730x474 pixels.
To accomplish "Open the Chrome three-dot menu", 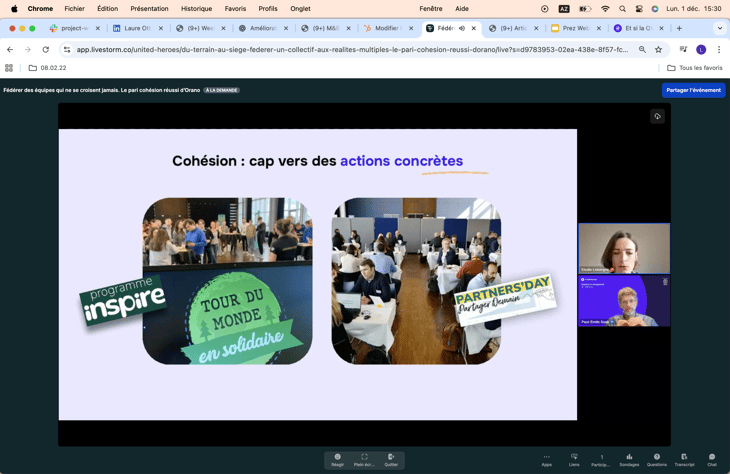I will tap(718, 49).
